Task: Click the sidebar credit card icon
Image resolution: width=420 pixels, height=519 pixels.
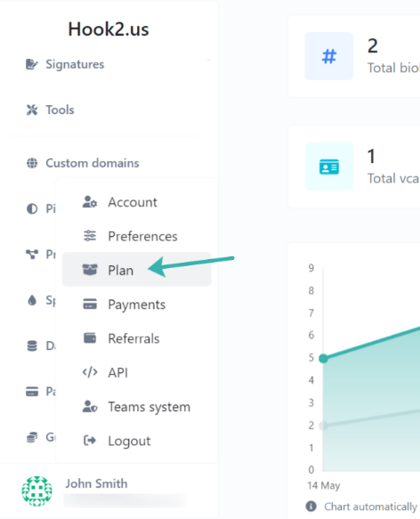Action: (x=32, y=392)
